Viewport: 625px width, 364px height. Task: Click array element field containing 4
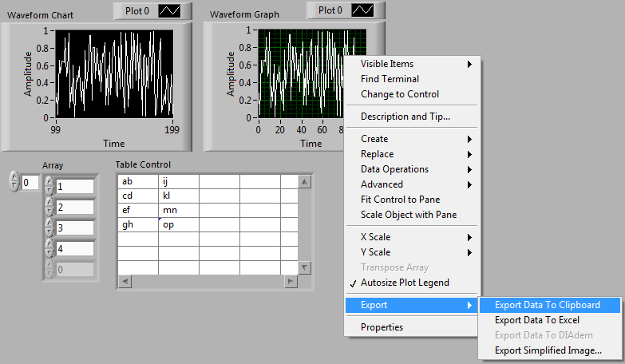point(74,248)
